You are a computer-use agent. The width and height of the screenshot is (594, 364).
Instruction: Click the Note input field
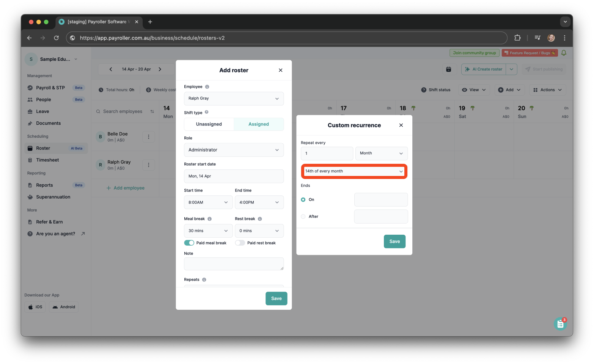[x=234, y=264]
